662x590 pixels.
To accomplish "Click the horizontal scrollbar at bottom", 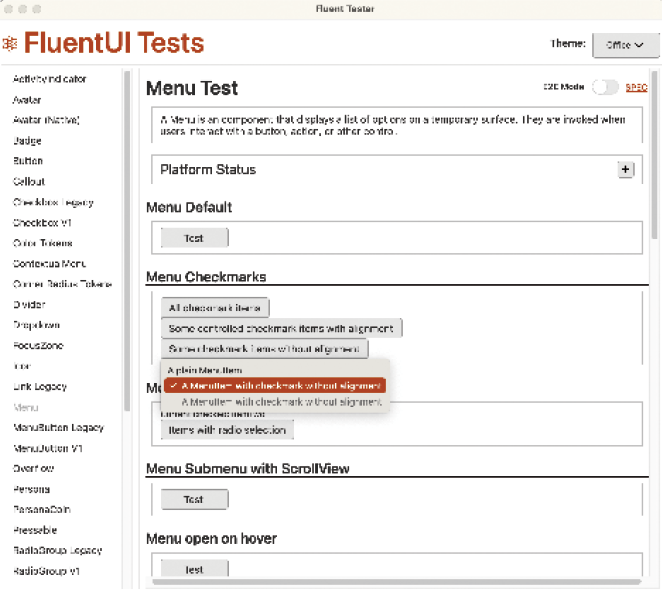I will pos(397,582).
